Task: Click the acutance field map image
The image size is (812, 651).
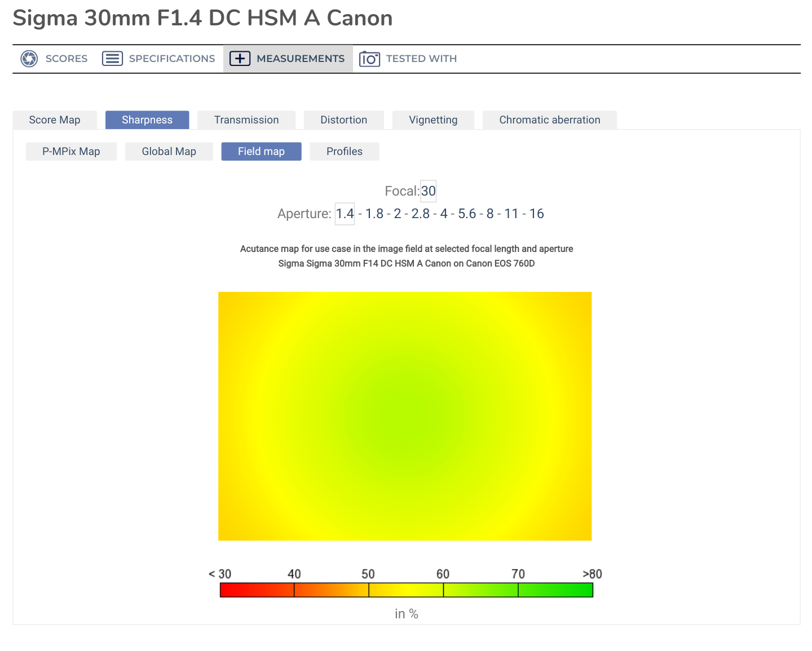Action: click(405, 416)
